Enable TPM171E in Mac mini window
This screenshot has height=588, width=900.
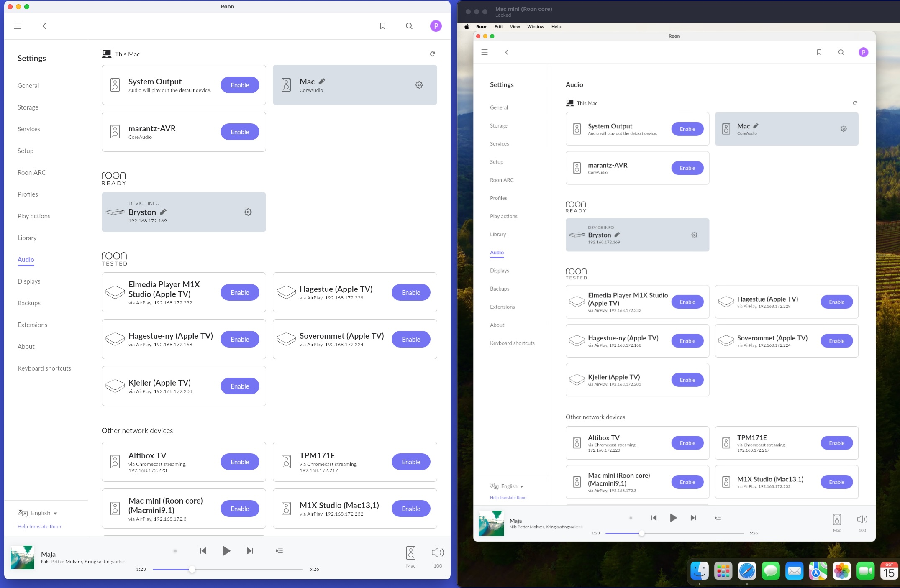click(x=837, y=443)
